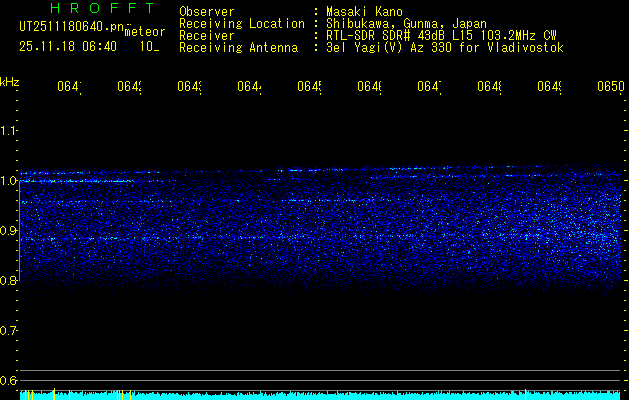Select the file name UT2511180640.pn
This screenshot has height=400, width=629.
tap(72, 27)
